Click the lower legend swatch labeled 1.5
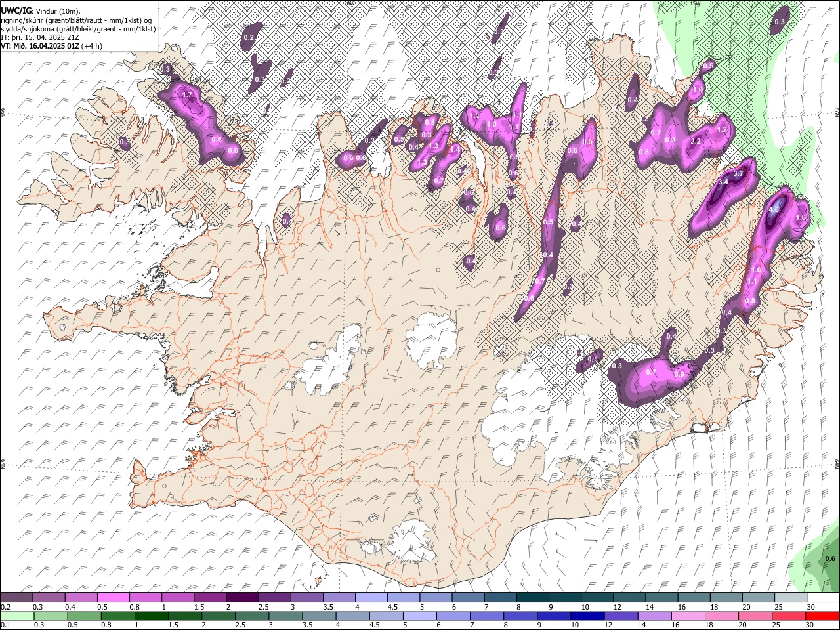840x630 pixels. coord(186,616)
